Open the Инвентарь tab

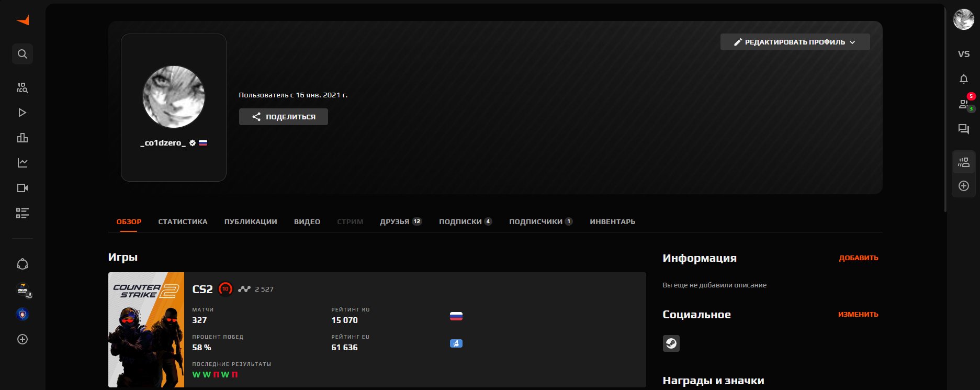[612, 221]
